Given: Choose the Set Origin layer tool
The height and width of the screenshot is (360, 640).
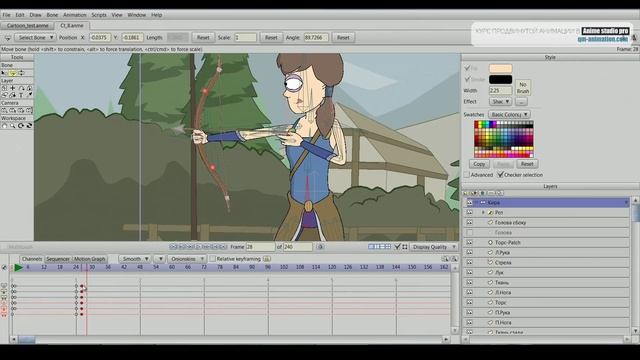Looking at the screenshot, I should coord(4,88).
